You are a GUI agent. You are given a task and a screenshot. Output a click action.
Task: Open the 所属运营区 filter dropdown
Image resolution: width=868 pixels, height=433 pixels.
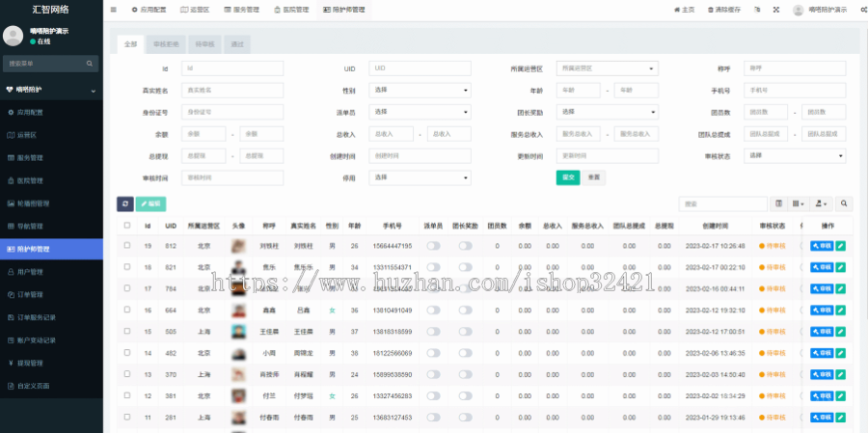point(608,68)
